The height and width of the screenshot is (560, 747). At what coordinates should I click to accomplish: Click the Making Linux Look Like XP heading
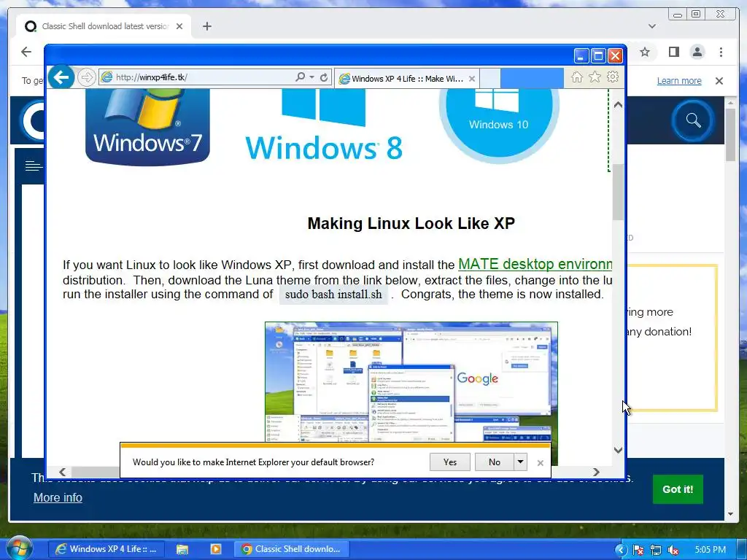tap(411, 223)
